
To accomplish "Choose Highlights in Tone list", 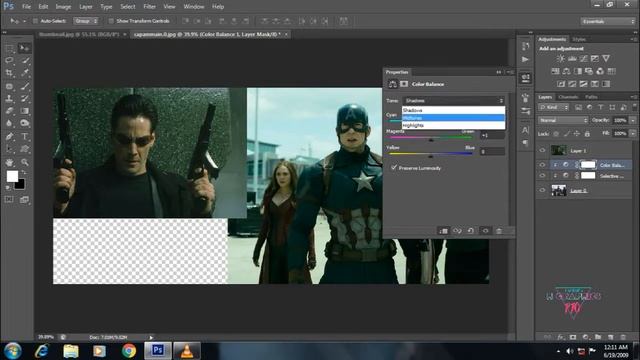I will [453, 126].
